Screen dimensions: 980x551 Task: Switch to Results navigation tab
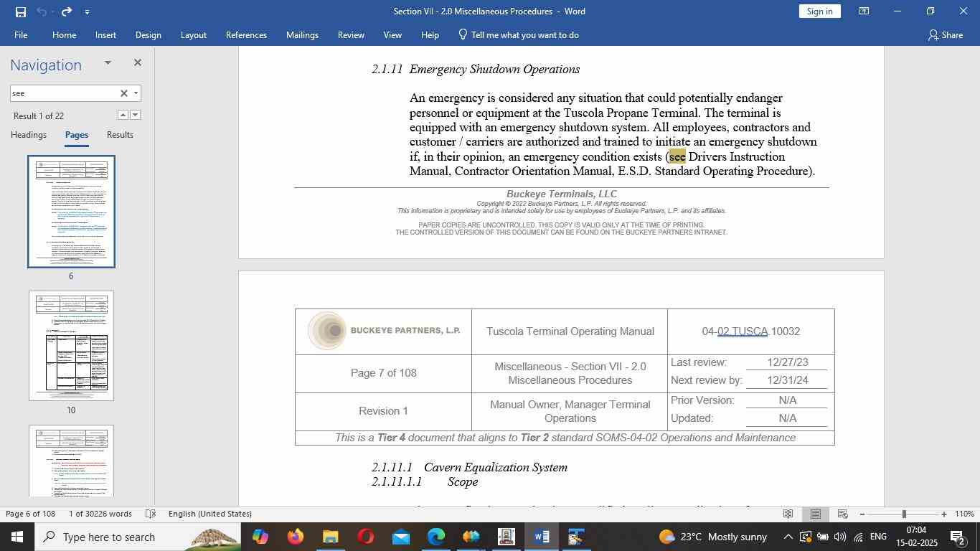pos(120,135)
